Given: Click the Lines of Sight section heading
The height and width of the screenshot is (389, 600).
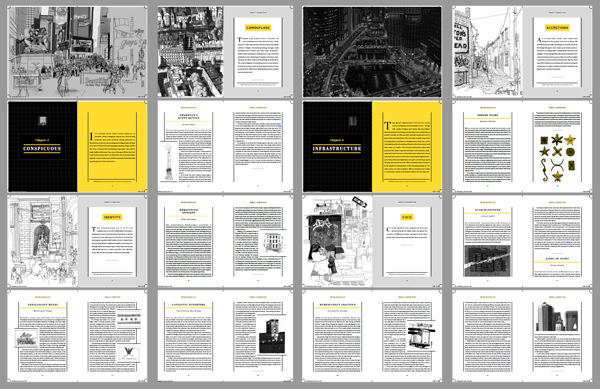Looking at the screenshot, I should pos(557,259).
